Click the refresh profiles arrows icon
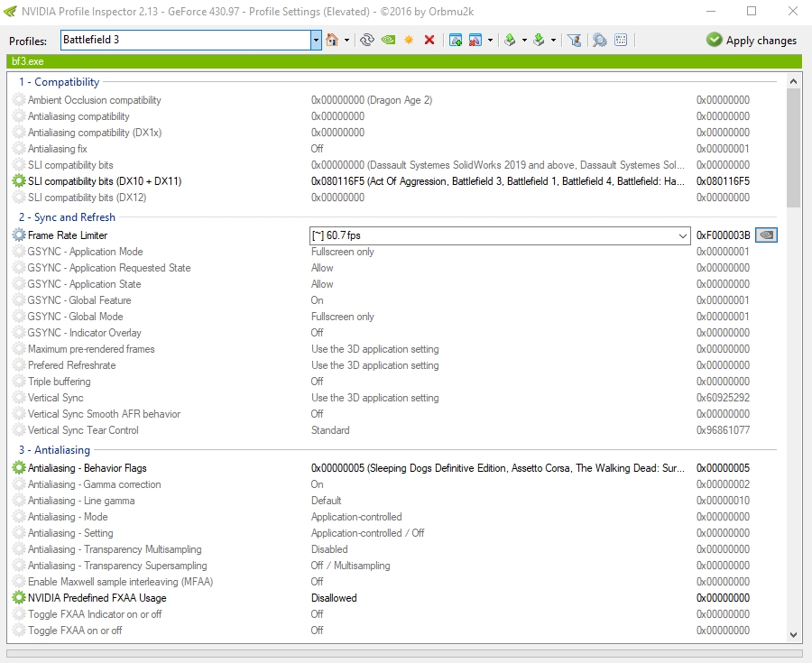 pyautogui.click(x=367, y=40)
